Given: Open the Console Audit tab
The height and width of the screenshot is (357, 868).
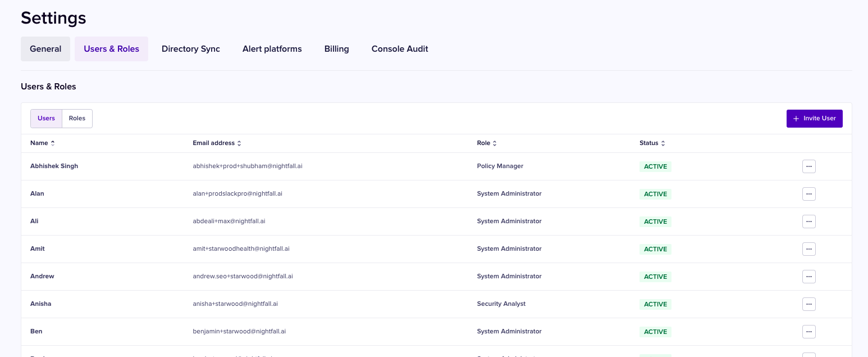Looking at the screenshot, I should 400,49.
